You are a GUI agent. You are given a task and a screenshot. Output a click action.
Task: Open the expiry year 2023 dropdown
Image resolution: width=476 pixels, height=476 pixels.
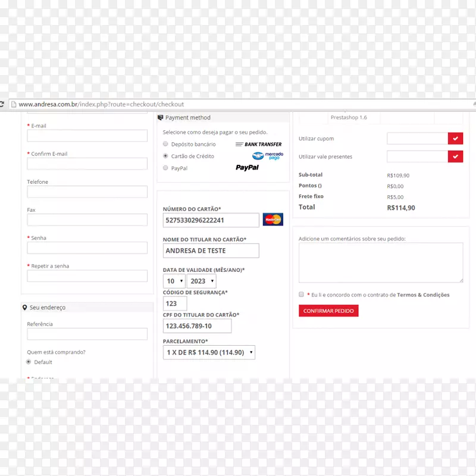click(x=201, y=281)
